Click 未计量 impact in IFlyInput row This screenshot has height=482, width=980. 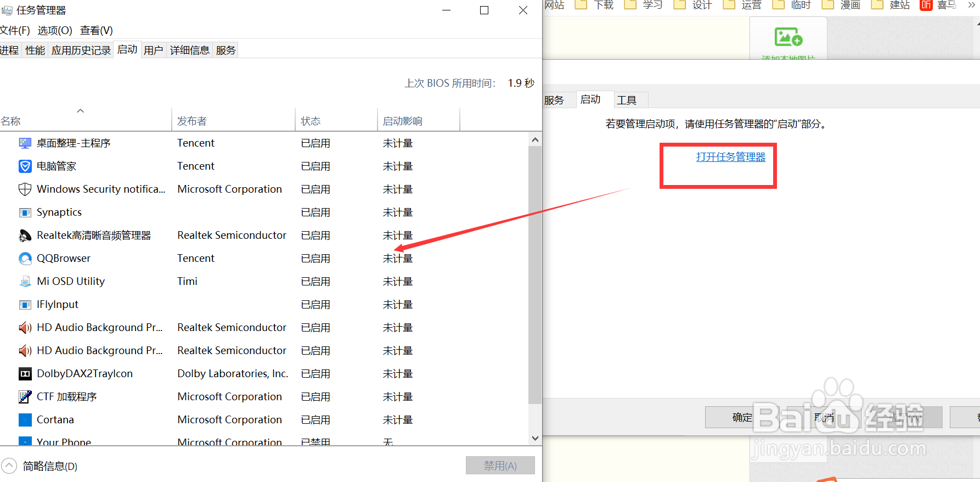[398, 305]
